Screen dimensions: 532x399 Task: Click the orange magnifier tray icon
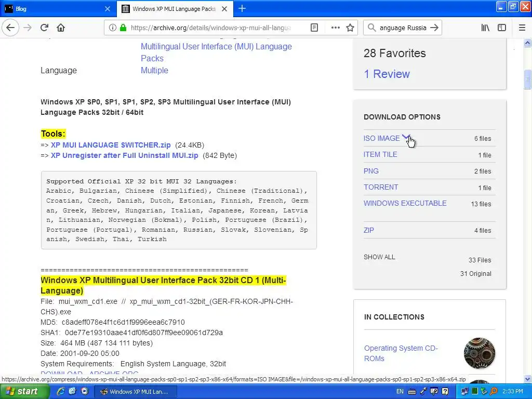point(494,392)
